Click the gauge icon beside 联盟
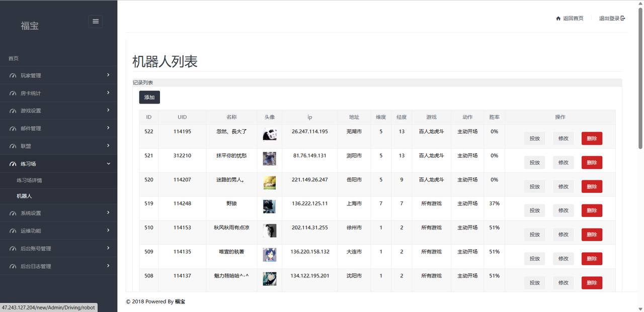644x312 pixels. pos(13,146)
